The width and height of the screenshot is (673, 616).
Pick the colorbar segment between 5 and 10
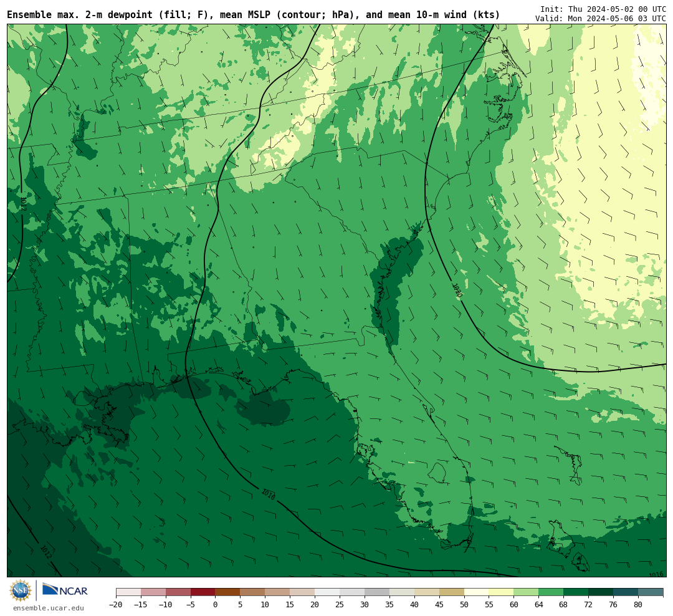point(253,592)
